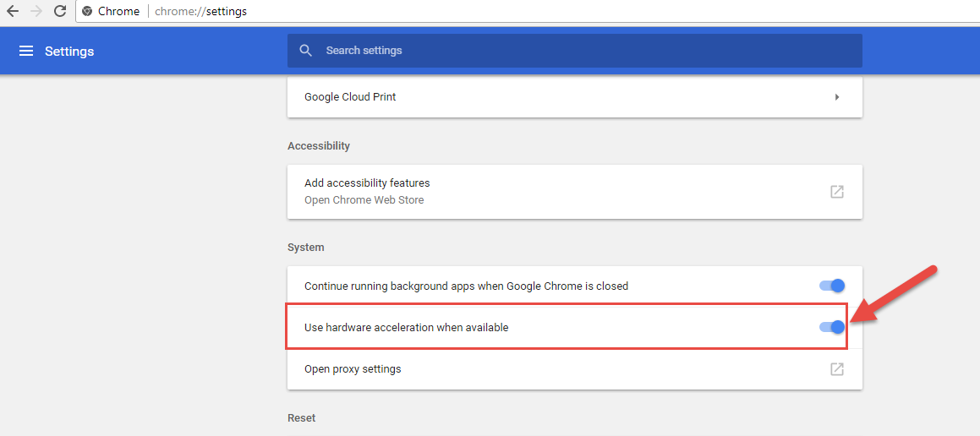Viewport: 980px width, 436px height.
Task: Reload the Chrome settings page
Action: click(59, 12)
